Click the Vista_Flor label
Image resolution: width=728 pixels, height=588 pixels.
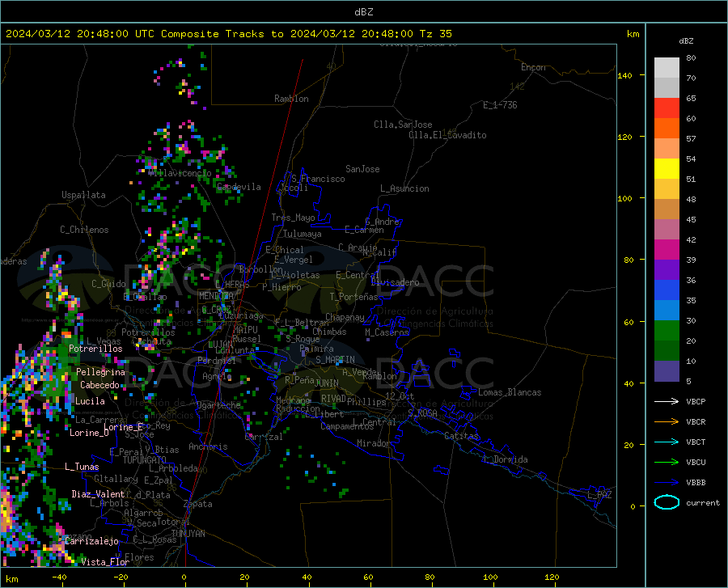coord(105,562)
